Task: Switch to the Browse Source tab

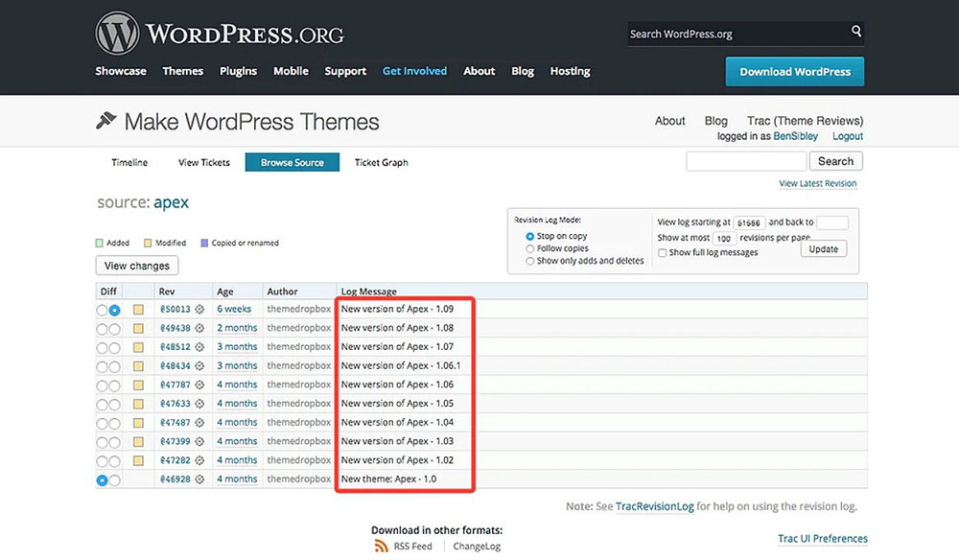Action: (x=292, y=162)
